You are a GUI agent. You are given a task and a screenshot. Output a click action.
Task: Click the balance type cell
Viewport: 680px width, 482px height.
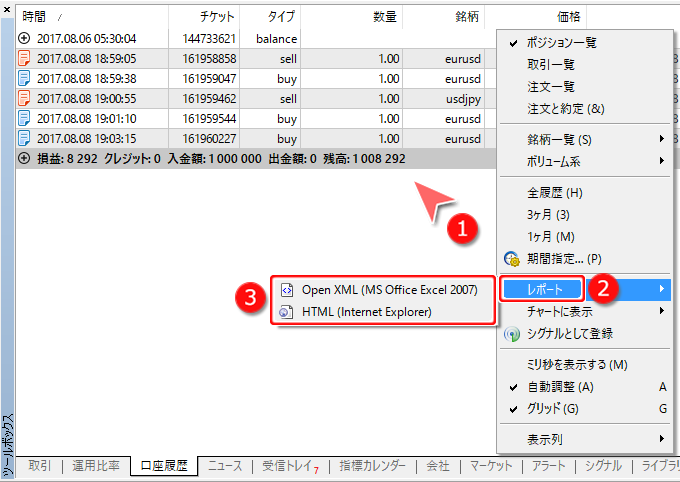coord(276,39)
